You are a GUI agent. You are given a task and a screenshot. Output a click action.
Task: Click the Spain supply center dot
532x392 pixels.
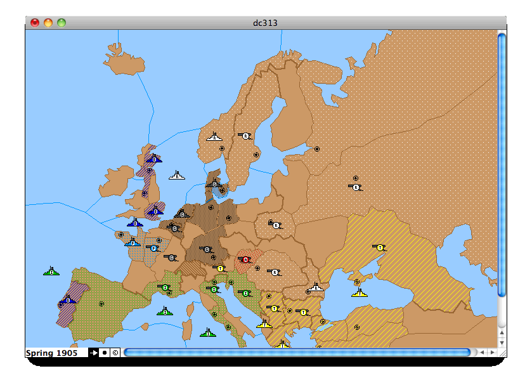coord(101,304)
